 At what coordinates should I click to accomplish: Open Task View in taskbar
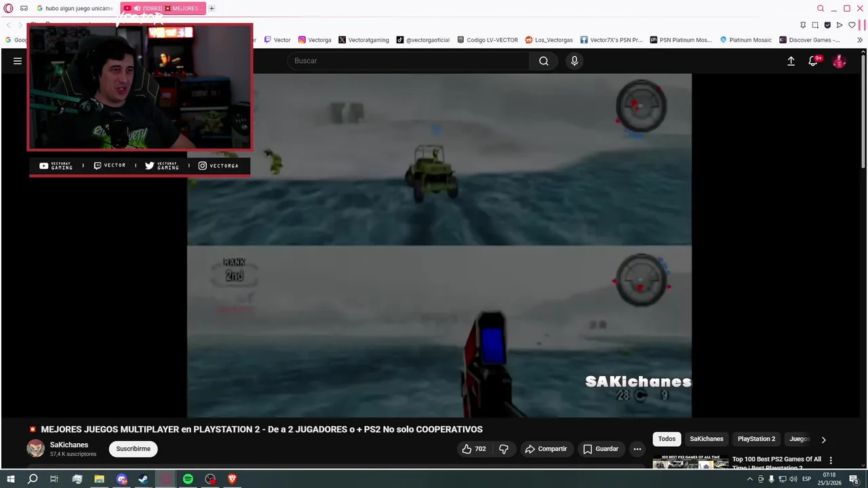[54, 479]
